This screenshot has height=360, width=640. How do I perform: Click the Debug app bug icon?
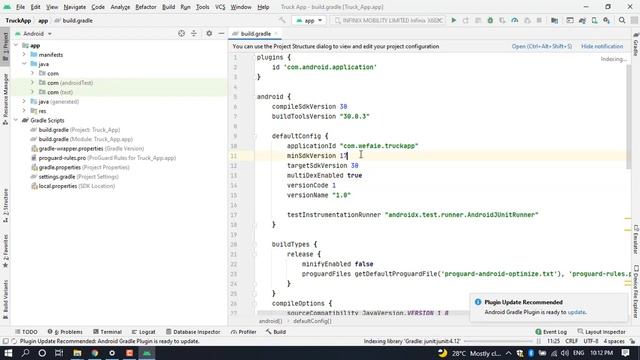490,20
